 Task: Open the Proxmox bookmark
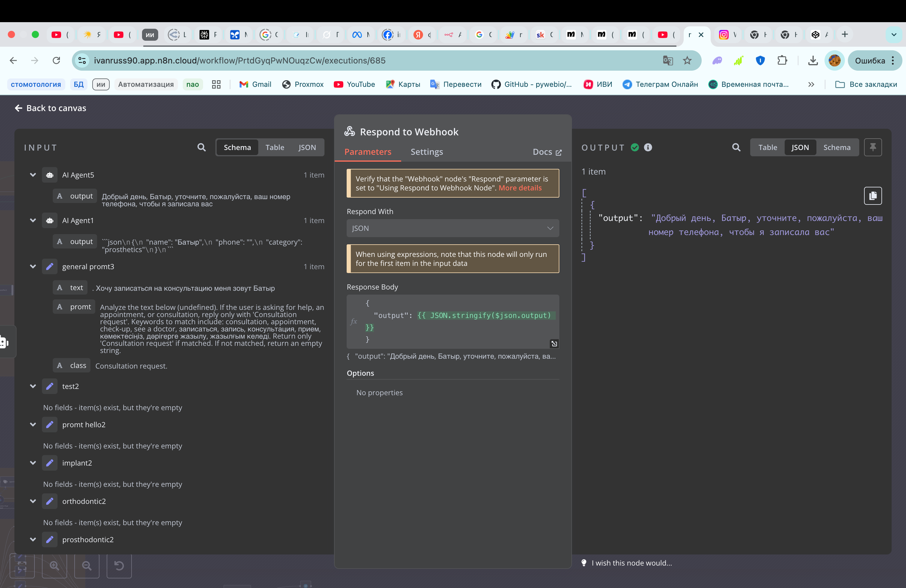coord(303,84)
